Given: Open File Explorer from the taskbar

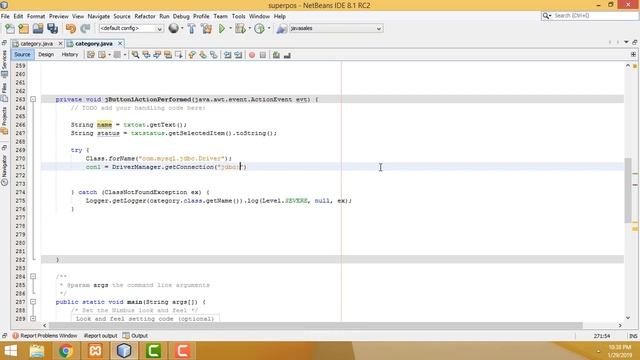Looking at the screenshot, I should (37, 351).
